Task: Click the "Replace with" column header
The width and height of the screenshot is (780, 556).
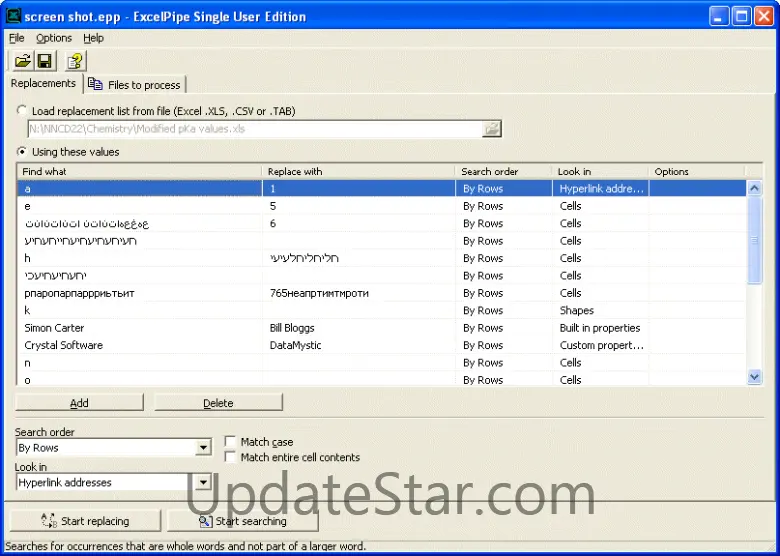Action: 358,172
